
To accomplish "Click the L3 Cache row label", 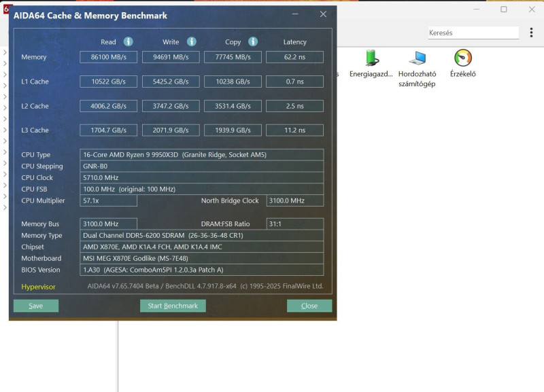I will click(35, 130).
